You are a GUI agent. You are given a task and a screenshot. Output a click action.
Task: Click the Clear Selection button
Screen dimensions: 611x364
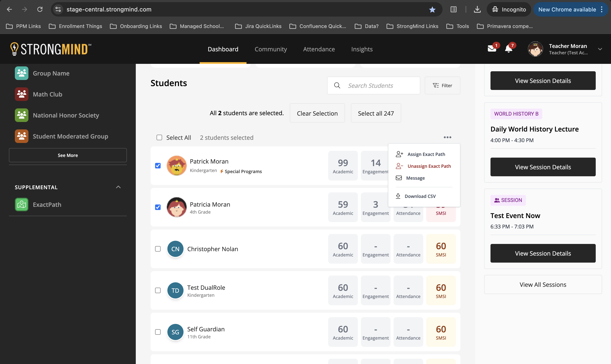point(317,113)
